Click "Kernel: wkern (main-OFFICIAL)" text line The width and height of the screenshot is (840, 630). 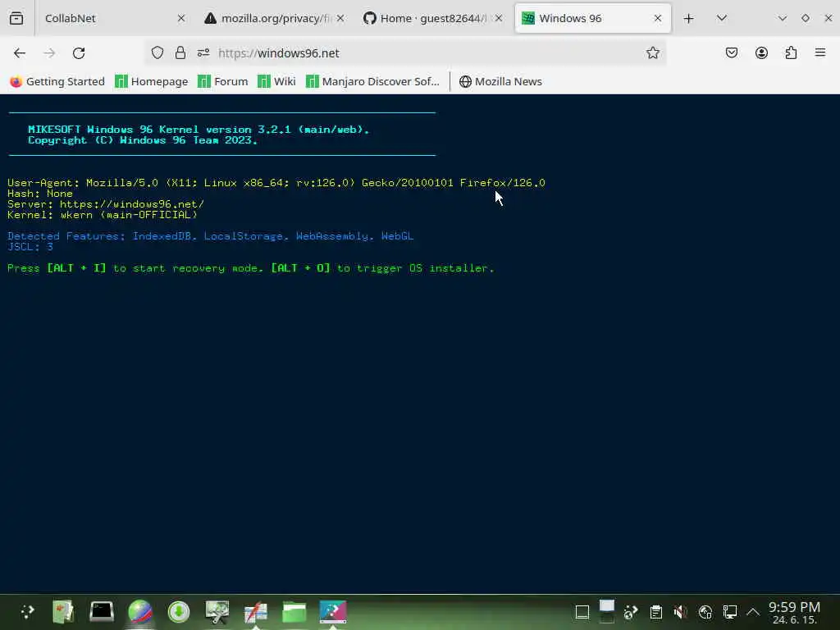pyautogui.click(x=103, y=215)
